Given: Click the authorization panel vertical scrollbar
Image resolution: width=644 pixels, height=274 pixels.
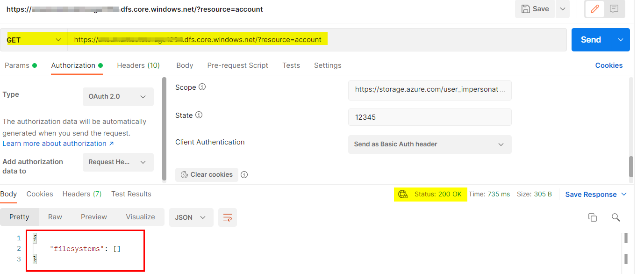Looking at the screenshot, I should click(x=164, y=129).
